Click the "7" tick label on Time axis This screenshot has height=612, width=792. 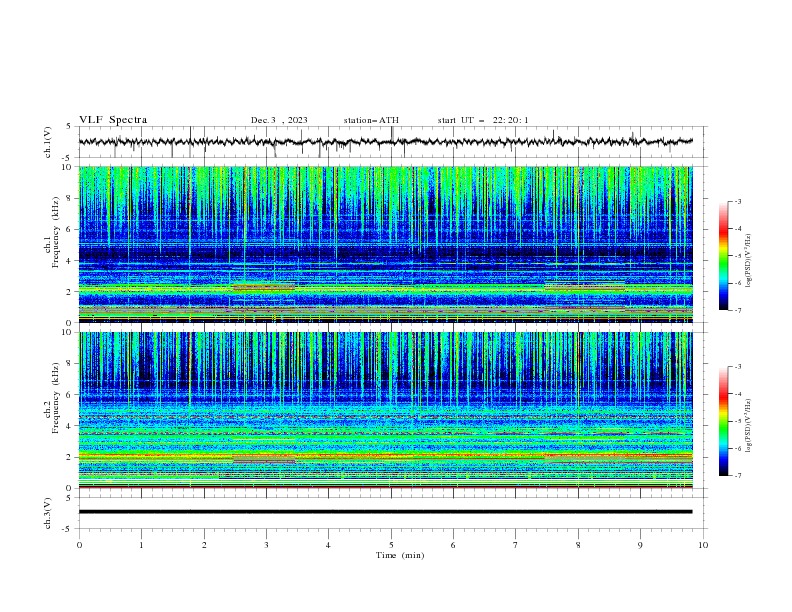click(x=516, y=545)
